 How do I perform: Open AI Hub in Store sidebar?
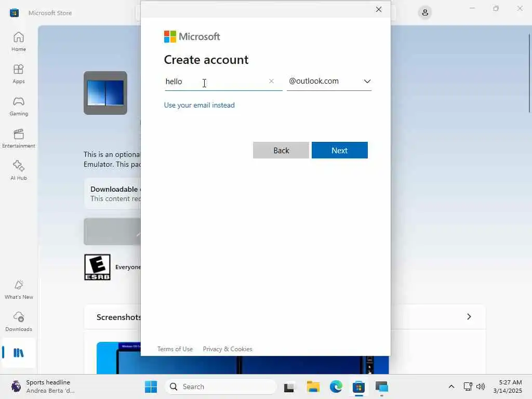pos(18,170)
